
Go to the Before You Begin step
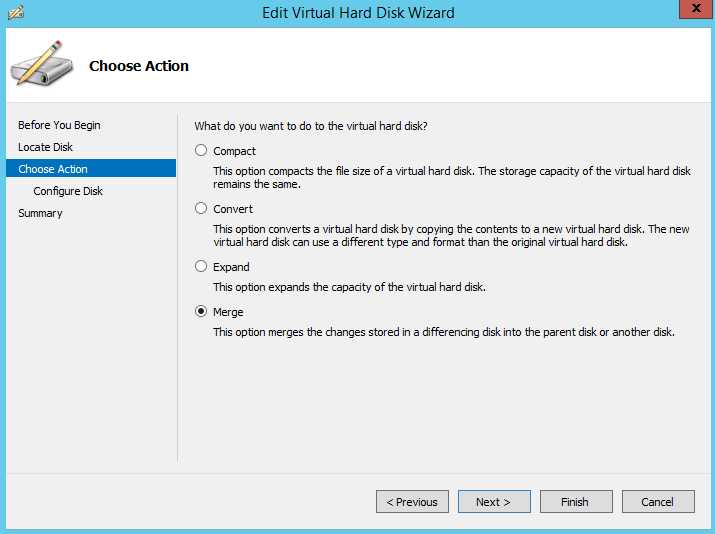[59, 125]
